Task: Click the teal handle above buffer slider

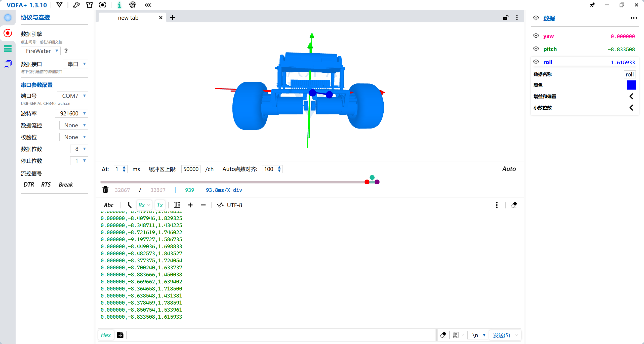Action: pos(372,177)
